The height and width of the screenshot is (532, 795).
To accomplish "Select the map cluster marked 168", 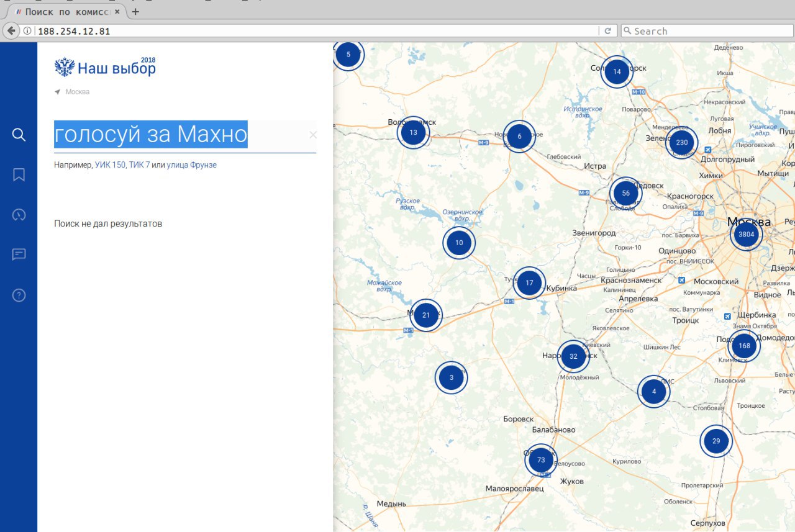I will tap(744, 346).
